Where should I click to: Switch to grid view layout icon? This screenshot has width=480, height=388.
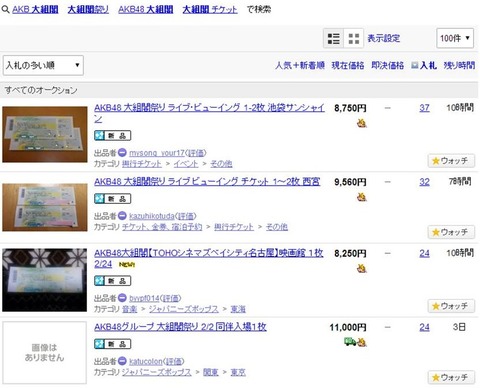pyautogui.click(x=353, y=38)
